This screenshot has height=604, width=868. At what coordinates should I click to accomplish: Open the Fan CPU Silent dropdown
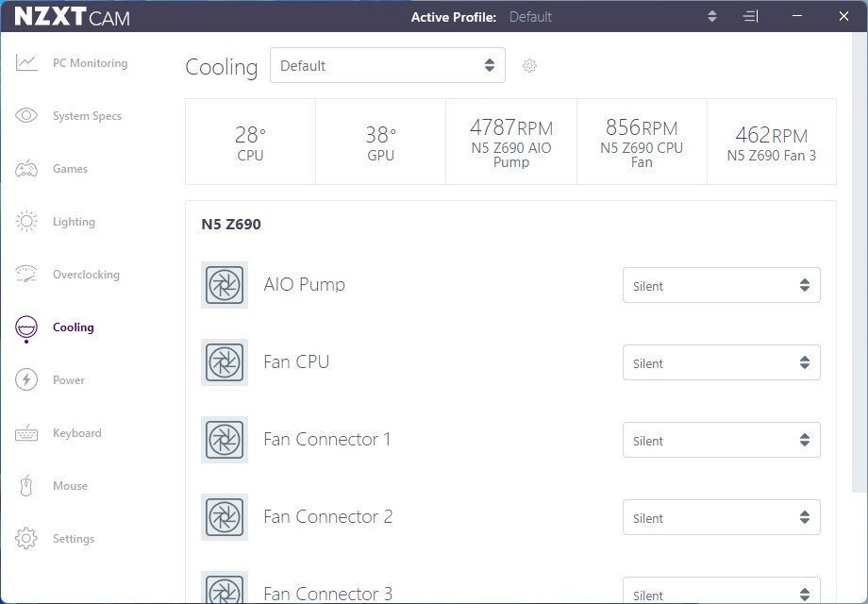point(722,363)
